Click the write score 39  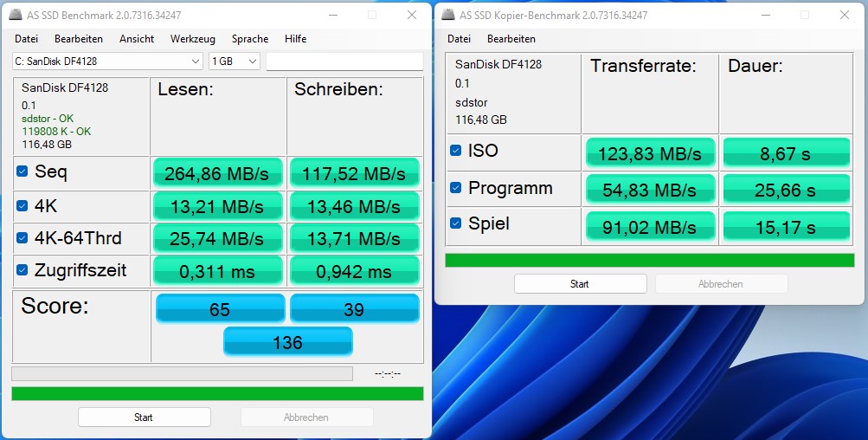pos(354,308)
